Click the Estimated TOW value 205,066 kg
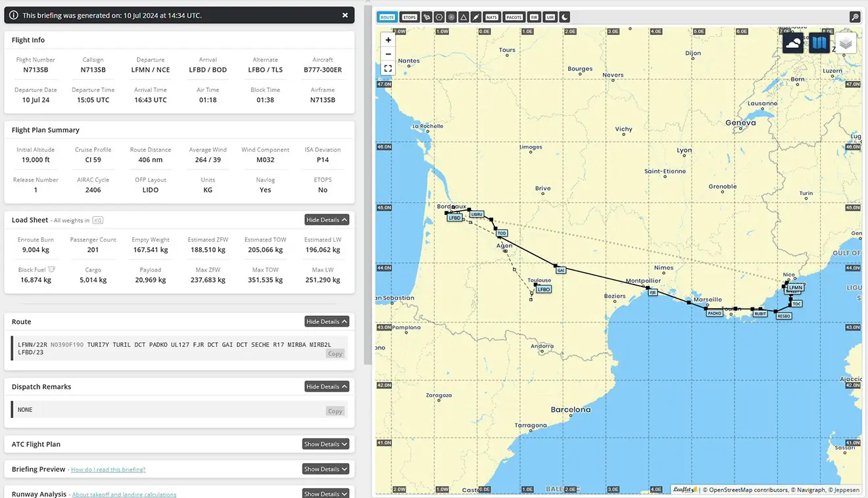 coord(265,250)
